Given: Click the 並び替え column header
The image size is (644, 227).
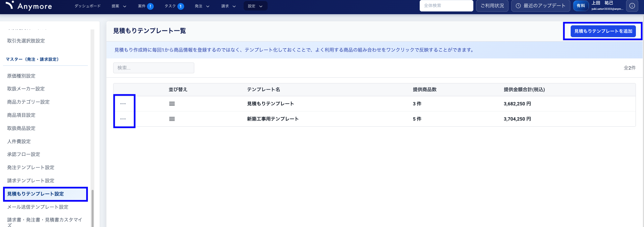Looking at the screenshot, I should tap(178, 90).
